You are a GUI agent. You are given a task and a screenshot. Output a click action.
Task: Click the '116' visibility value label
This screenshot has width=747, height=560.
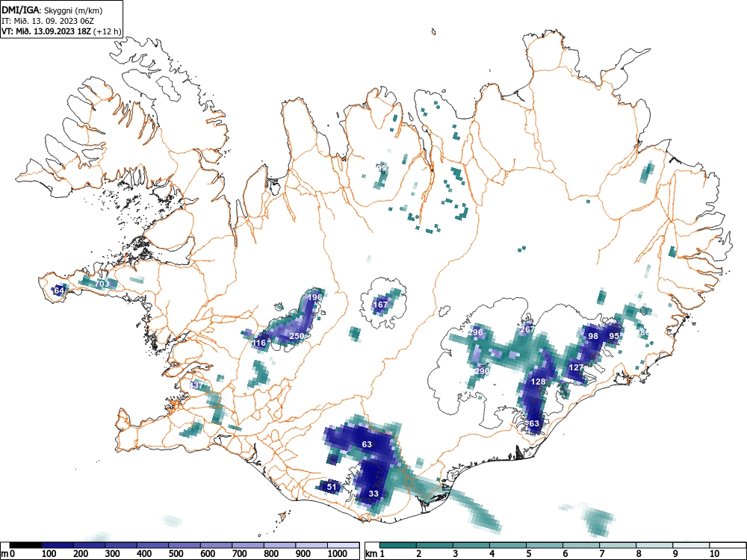click(x=258, y=343)
